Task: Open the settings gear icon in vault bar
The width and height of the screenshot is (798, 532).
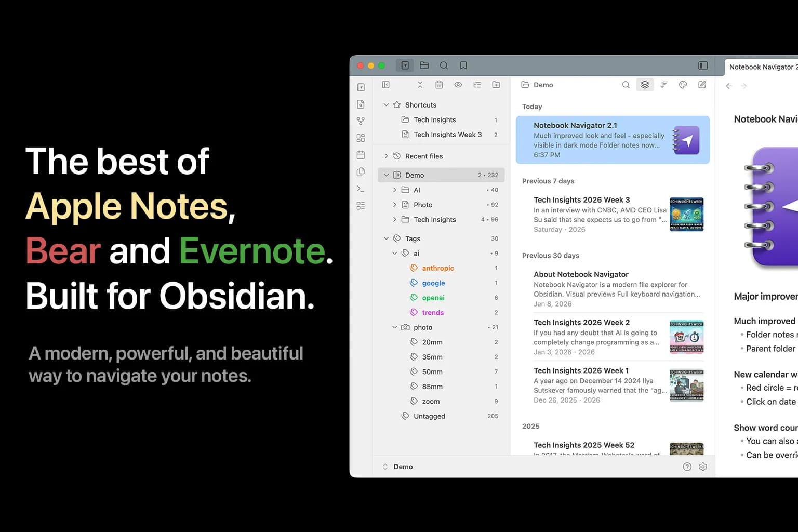Action: (x=703, y=467)
